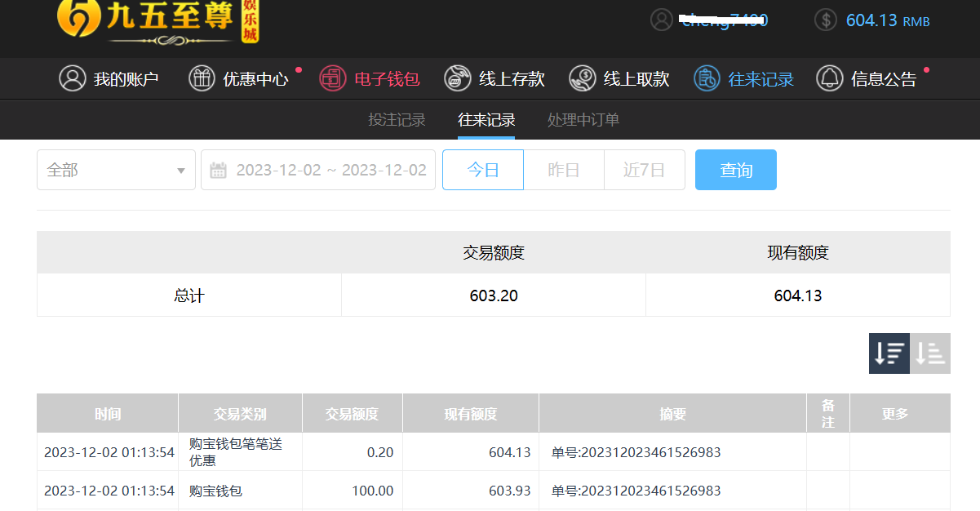Click the 往来记录 records icon
Viewport: 980px width, 511px height.
coord(707,78)
